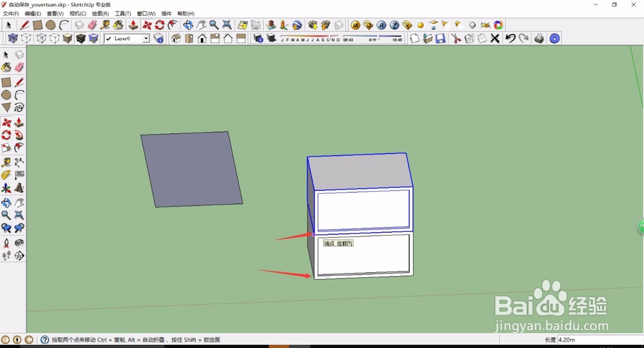Image resolution: width=644 pixels, height=348 pixels.
Task: Switch to Front view house icon
Action: coord(202,39)
